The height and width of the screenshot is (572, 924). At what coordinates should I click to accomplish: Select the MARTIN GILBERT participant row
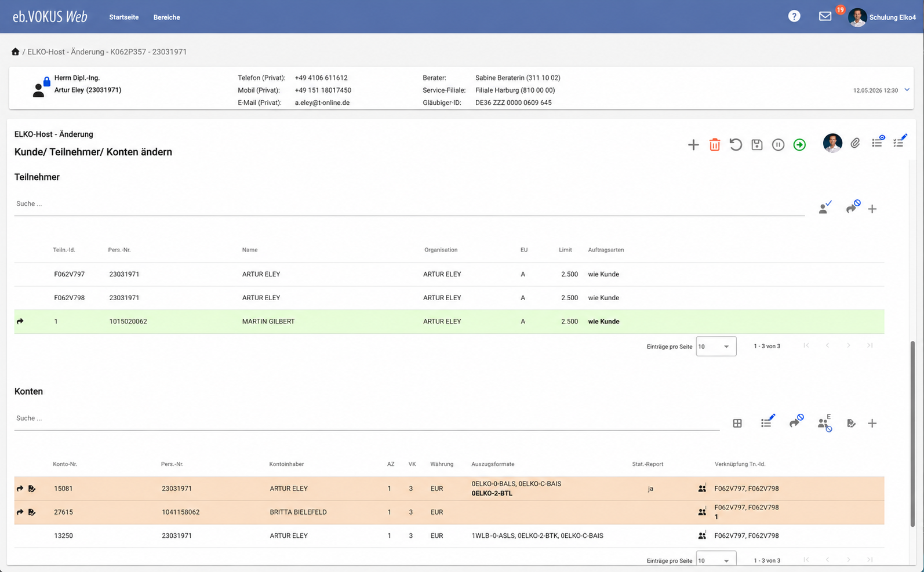[449, 322]
